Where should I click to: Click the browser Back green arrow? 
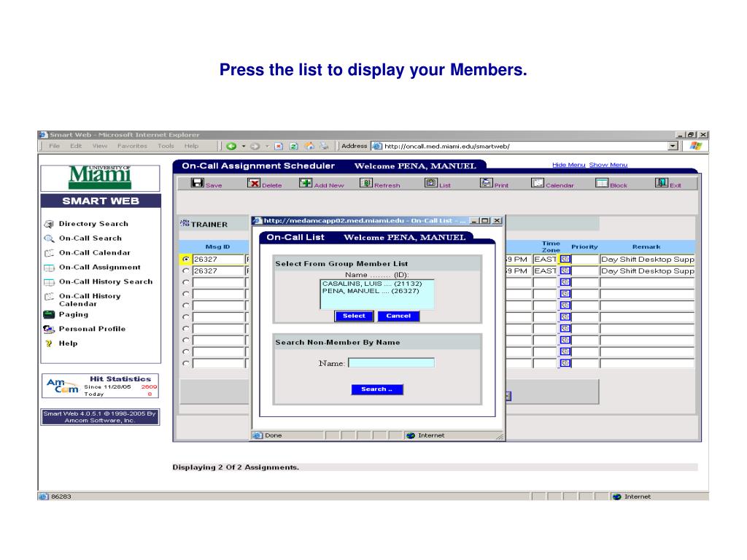[x=231, y=146]
